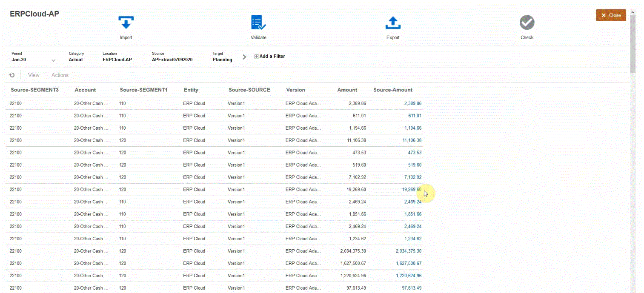
Task: Open the 2,389.86 source amount link
Action: tap(412, 103)
